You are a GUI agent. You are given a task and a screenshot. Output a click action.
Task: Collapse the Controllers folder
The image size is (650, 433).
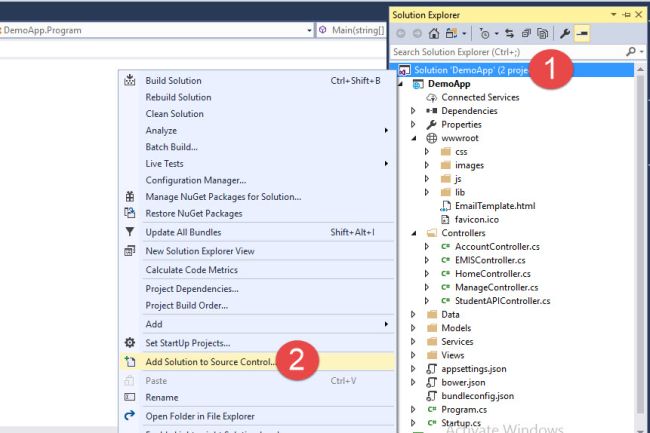point(414,233)
